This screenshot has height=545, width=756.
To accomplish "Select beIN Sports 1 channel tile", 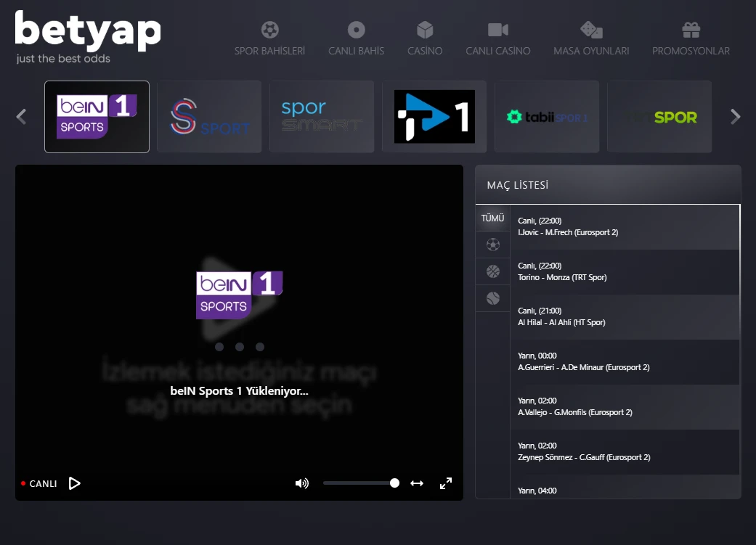I will coord(97,117).
